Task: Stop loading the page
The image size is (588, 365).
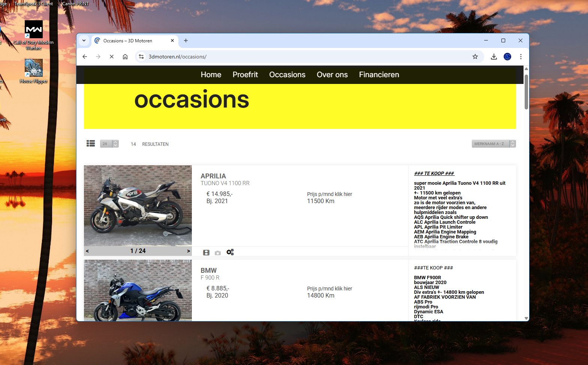Action: point(112,57)
